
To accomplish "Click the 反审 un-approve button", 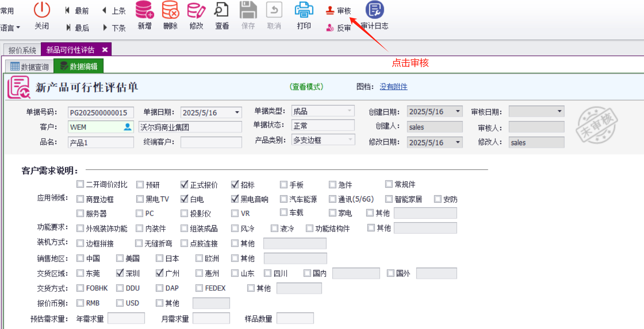I will point(339,28).
